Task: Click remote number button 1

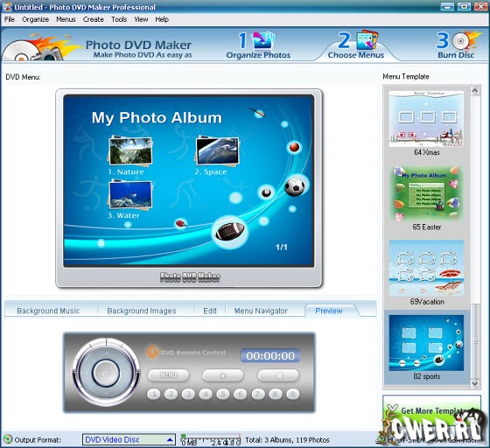Action: (154, 395)
